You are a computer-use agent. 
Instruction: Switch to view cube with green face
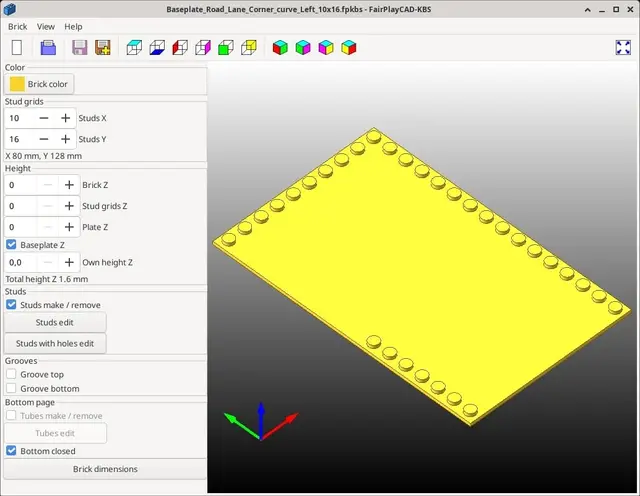[x=226, y=47]
